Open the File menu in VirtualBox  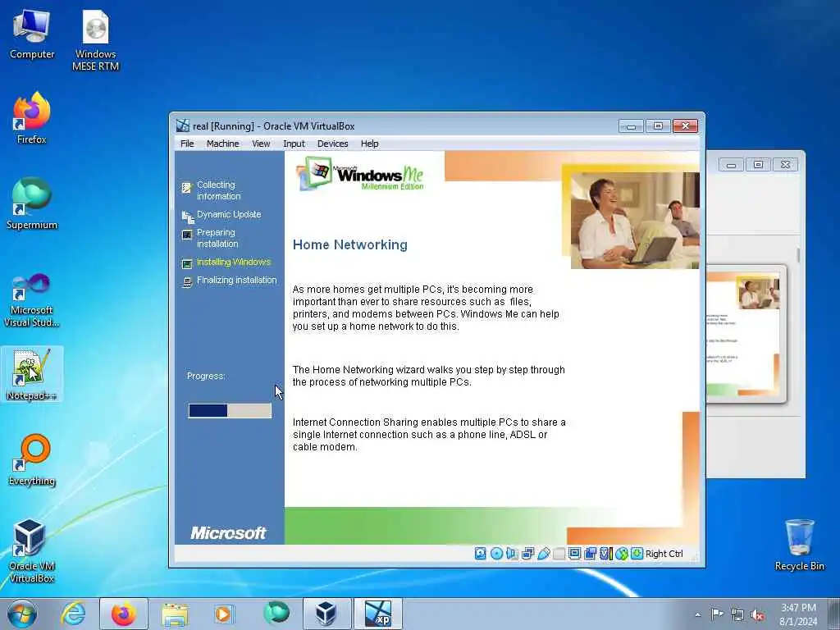click(x=187, y=144)
